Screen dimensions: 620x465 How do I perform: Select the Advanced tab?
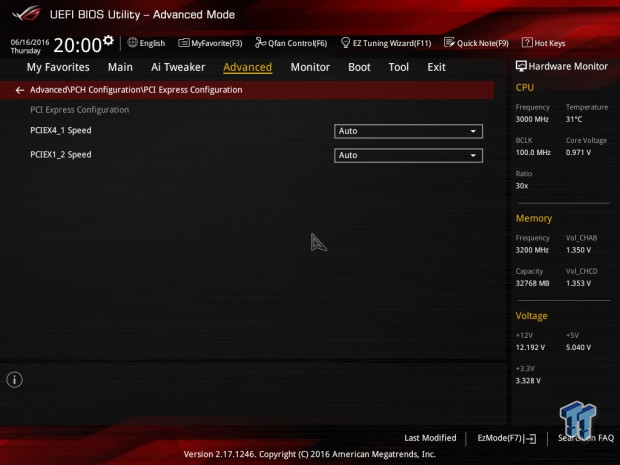[248, 67]
